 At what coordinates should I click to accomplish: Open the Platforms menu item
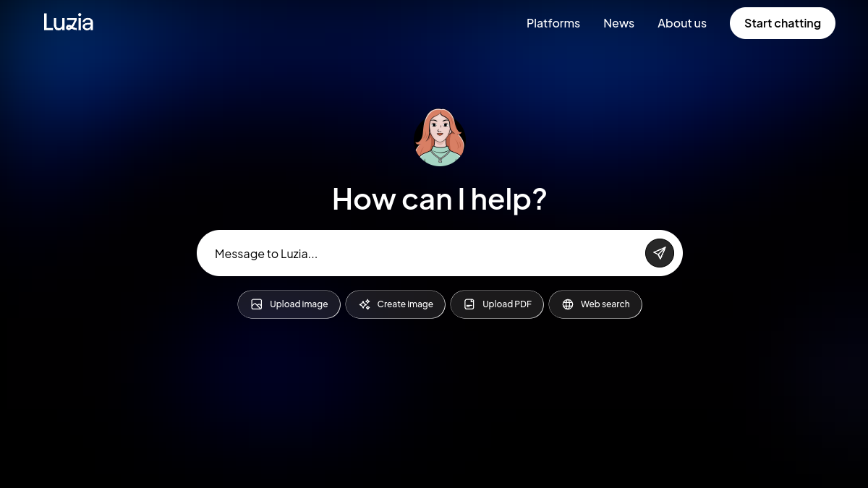click(x=553, y=23)
